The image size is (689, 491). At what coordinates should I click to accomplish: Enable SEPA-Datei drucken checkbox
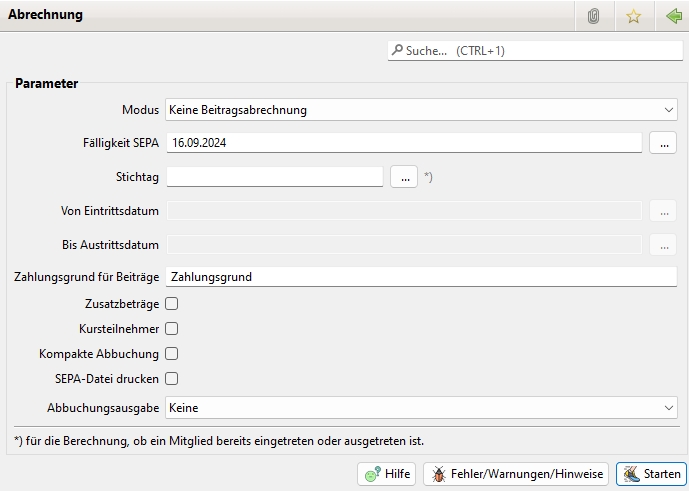click(172, 379)
